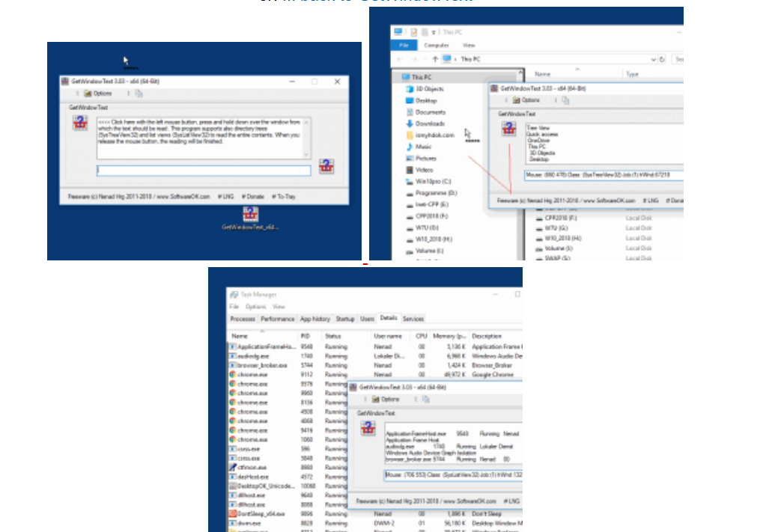
Task: Switch to the Performance tab in Task Manager
Action: [x=276, y=319]
